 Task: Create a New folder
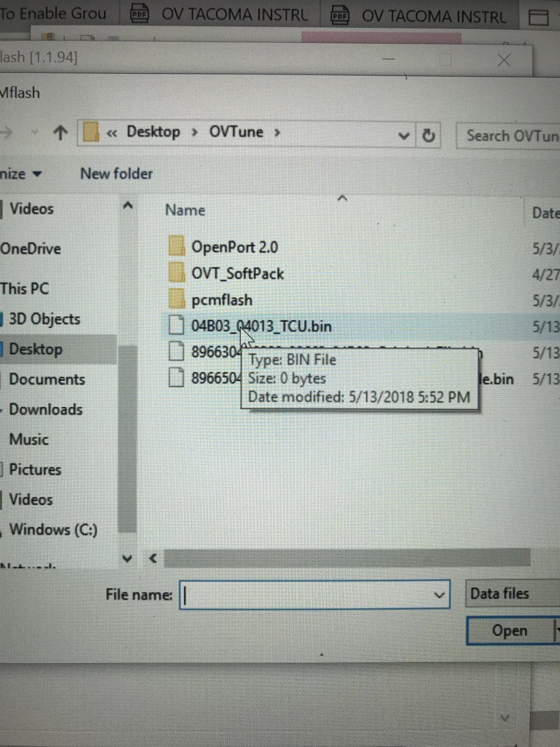coord(116,173)
